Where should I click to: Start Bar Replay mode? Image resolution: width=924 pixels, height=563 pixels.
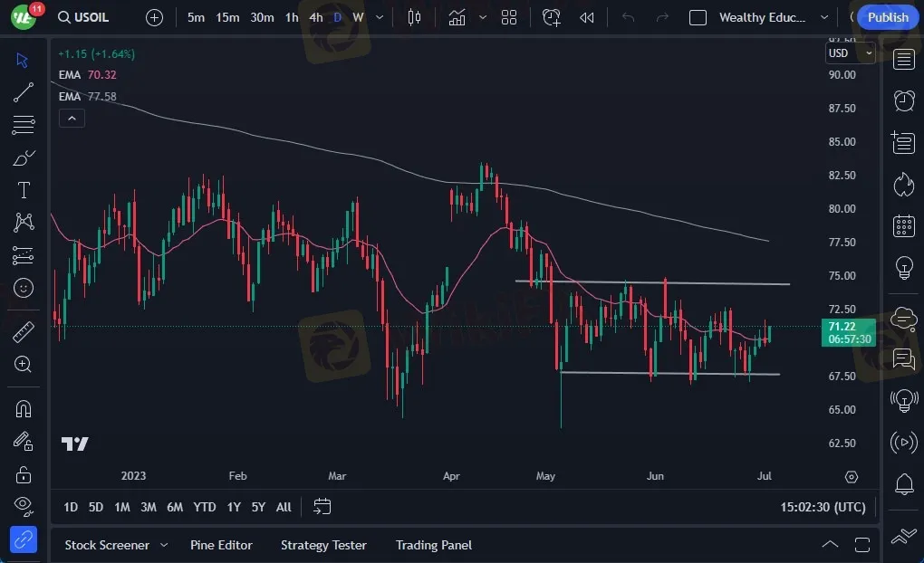(x=586, y=17)
